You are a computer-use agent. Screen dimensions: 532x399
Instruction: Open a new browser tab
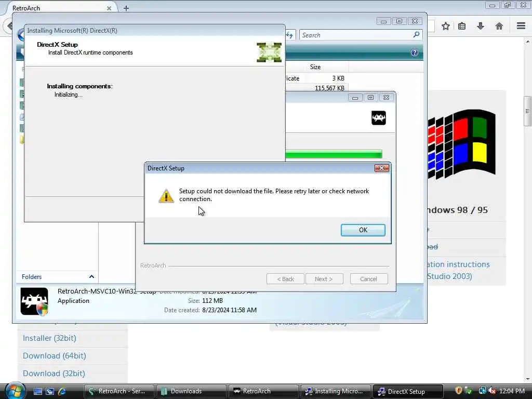126,8
